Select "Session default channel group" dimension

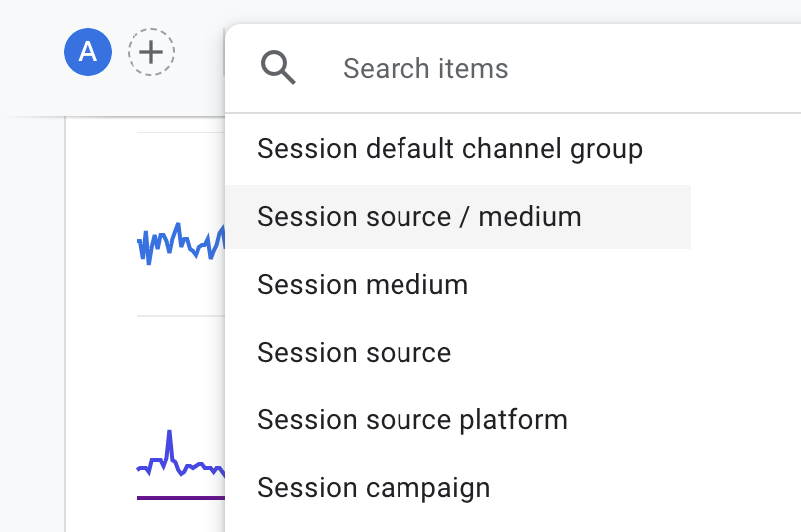pyautogui.click(x=449, y=149)
